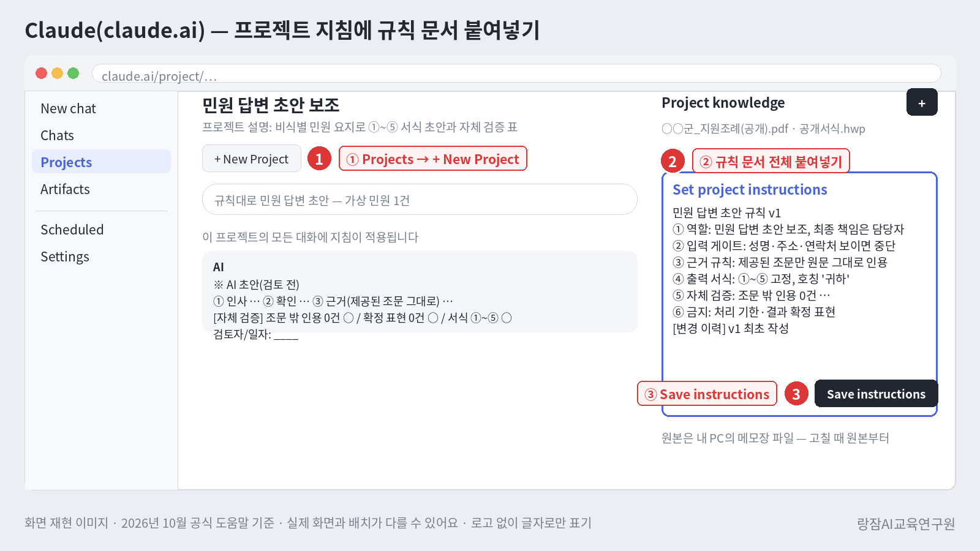Click the instruction line starting ① 역할
Viewport: 980px width, 551px height.
click(x=788, y=229)
